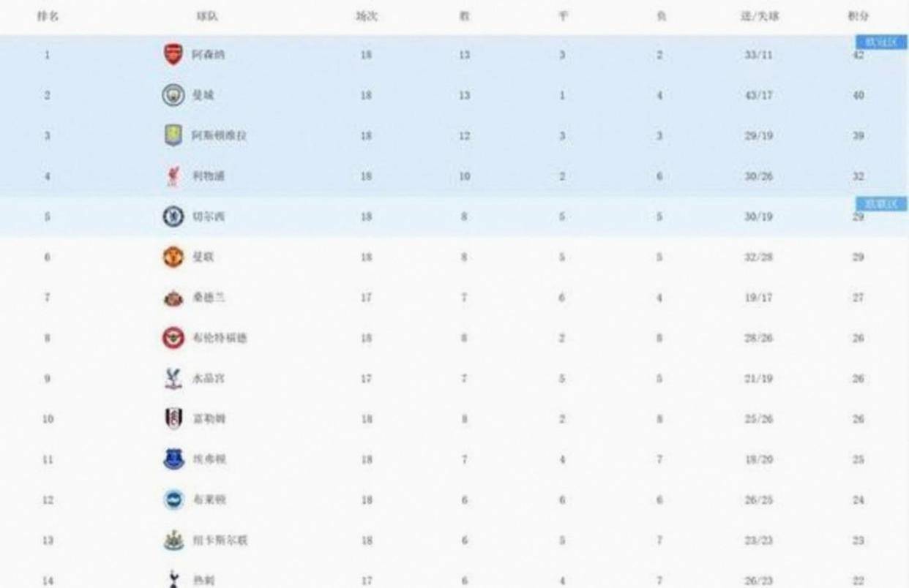
Task: Click the Manchester City crest icon
Action: pyautogui.click(x=173, y=95)
